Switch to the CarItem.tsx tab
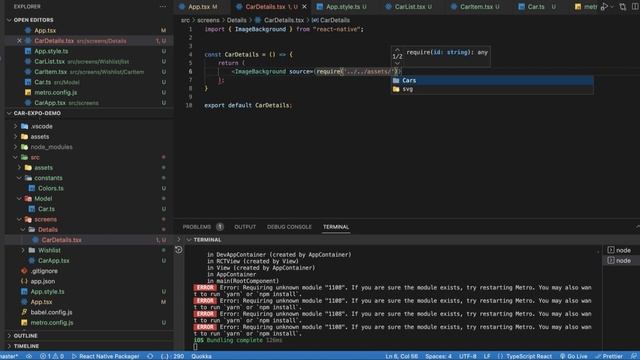The width and height of the screenshot is (640, 360). pyautogui.click(x=476, y=7)
